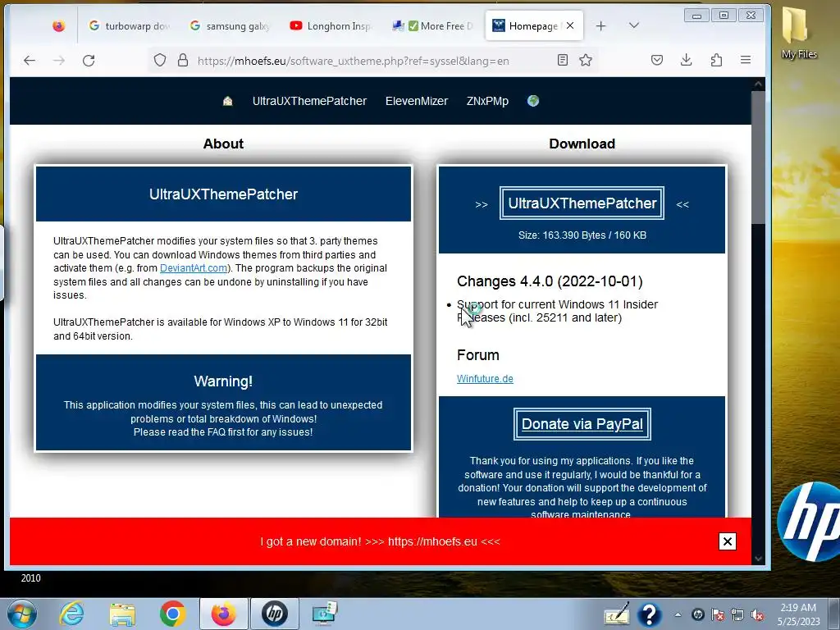Download UltraUXThemePatcher via the framed button

pyautogui.click(x=582, y=203)
